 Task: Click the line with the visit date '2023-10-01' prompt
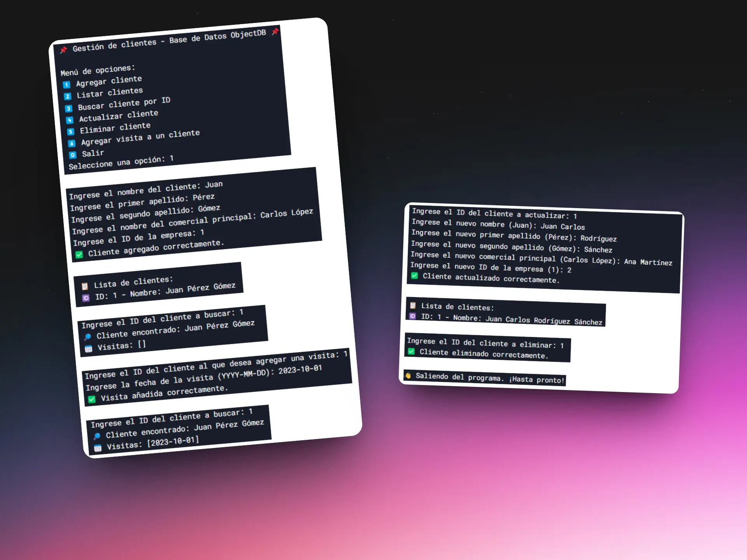(x=204, y=378)
